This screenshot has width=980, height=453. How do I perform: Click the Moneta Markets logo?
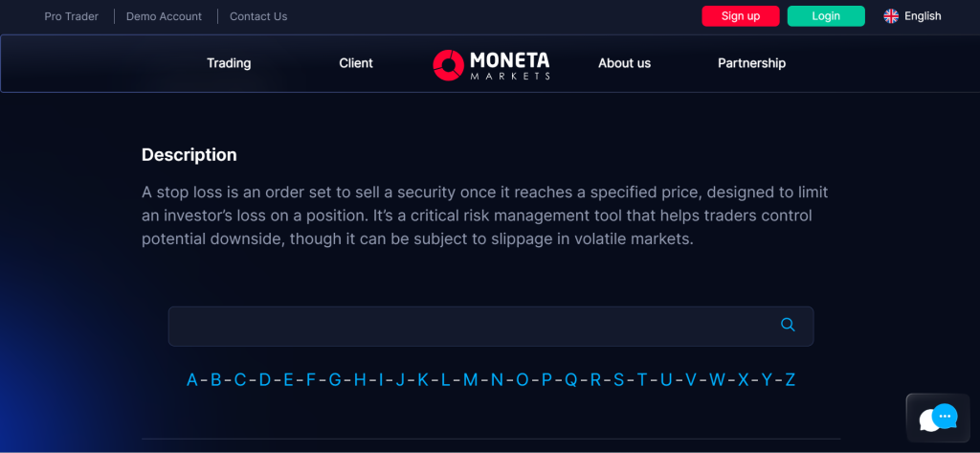[x=491, y=64]
